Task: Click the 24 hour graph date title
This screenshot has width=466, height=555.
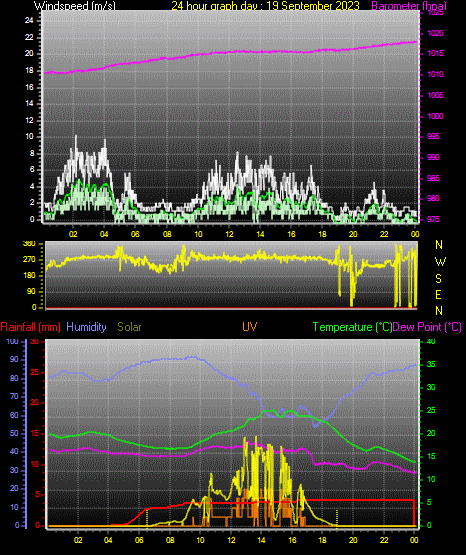Action: 265,6
